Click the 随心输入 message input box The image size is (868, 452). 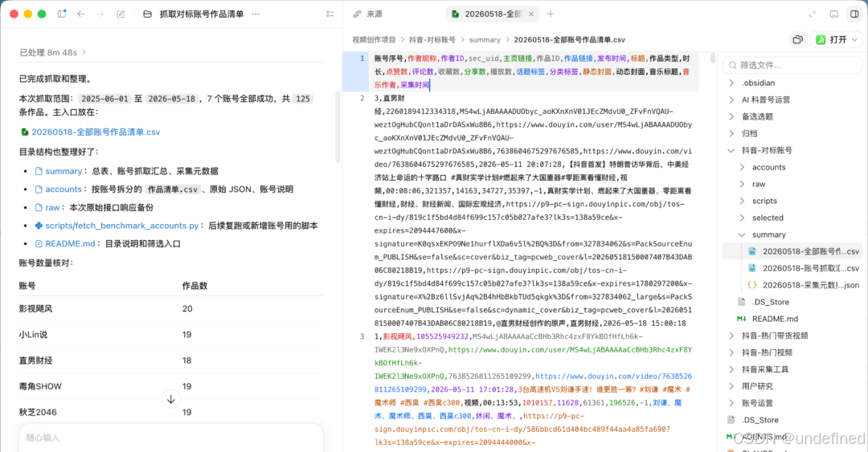(171, 438)
